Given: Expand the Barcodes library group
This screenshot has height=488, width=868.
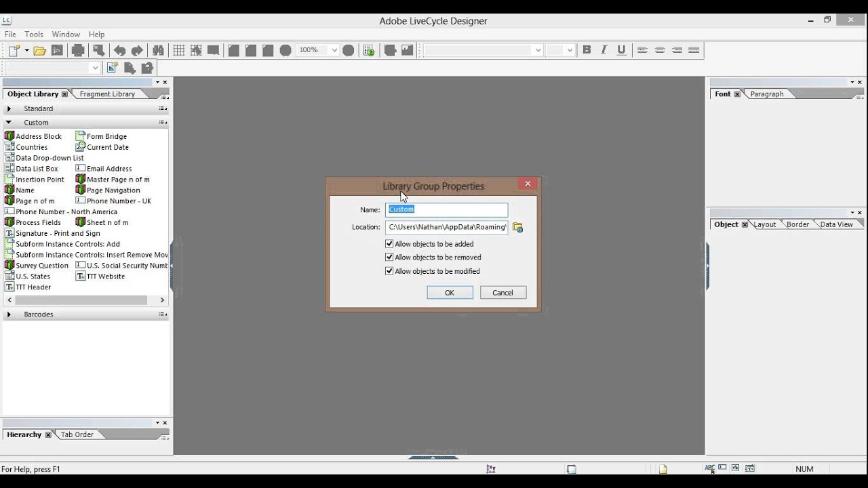Looking at the screenshot, I should point(9,314).
